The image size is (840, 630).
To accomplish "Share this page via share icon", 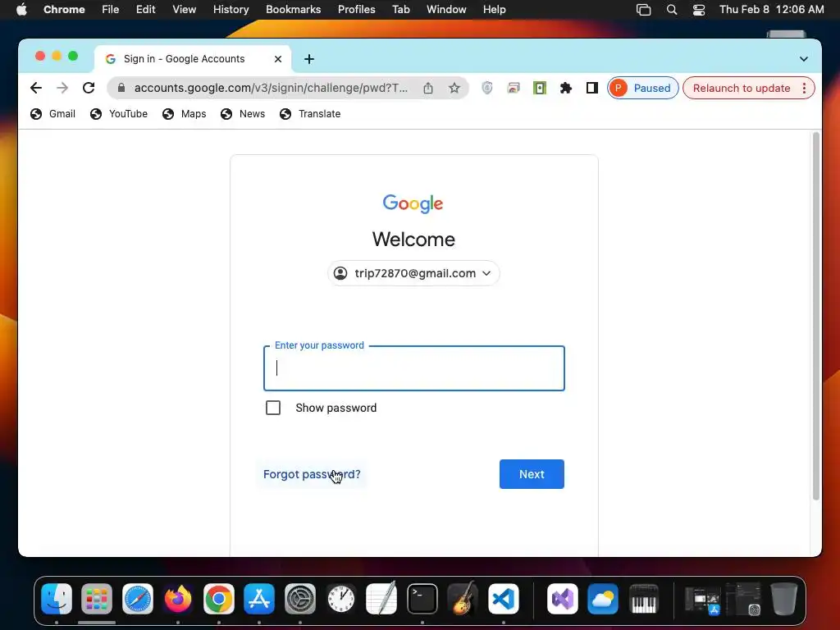I will (428, 88).
